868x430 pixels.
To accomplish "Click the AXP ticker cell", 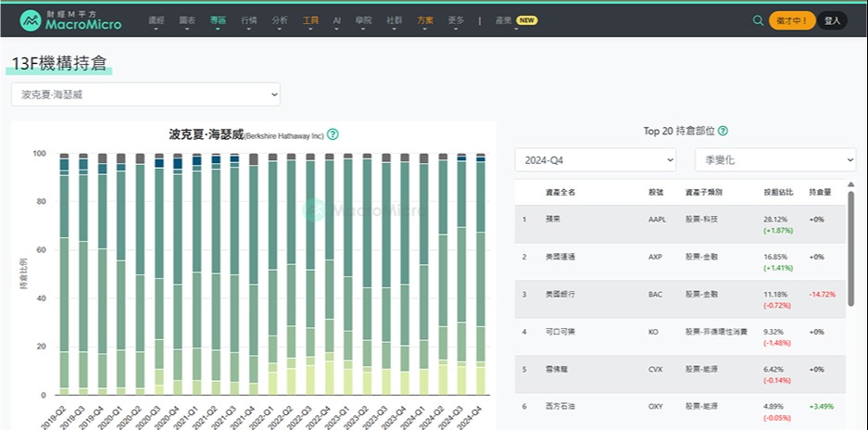I will (655, 257).
